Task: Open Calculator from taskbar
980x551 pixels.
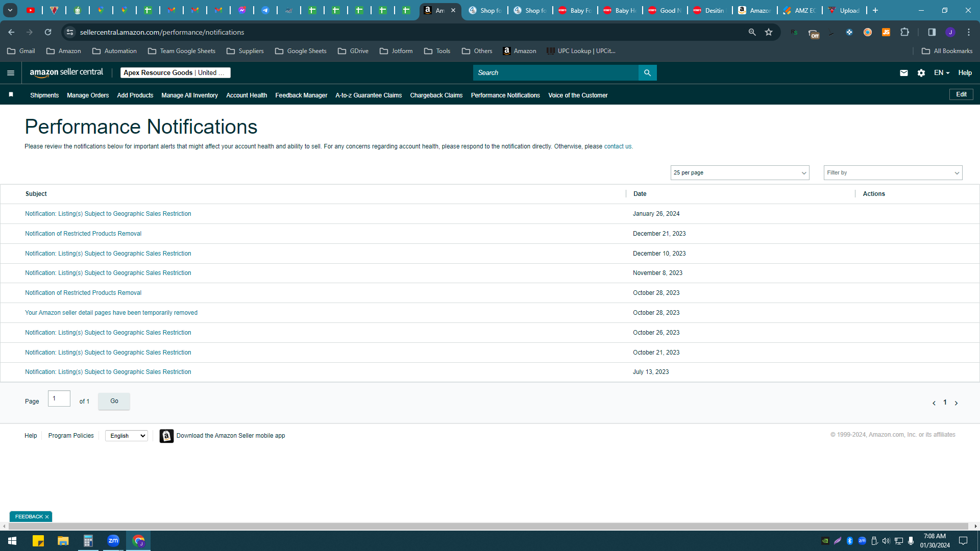Action: pos(88,541)
